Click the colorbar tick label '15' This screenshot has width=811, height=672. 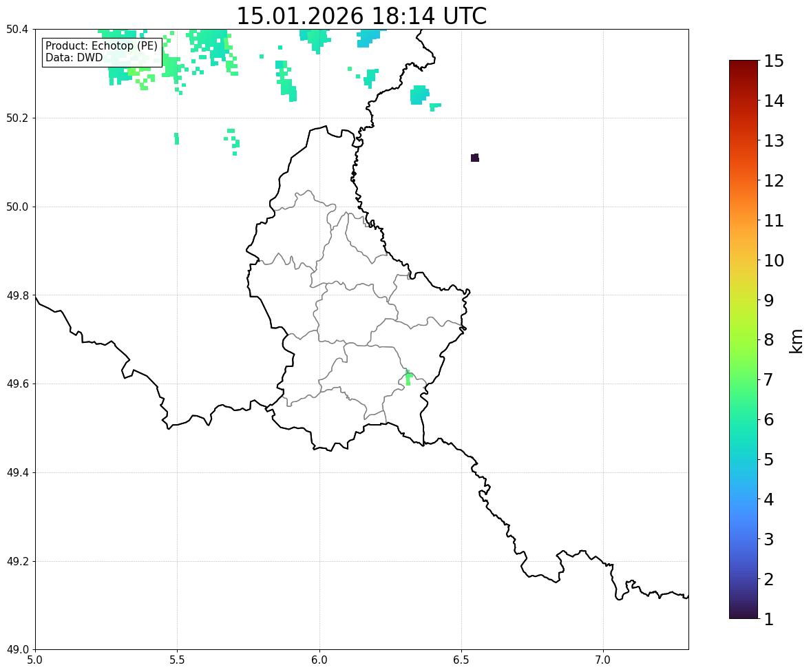point(774,61)
